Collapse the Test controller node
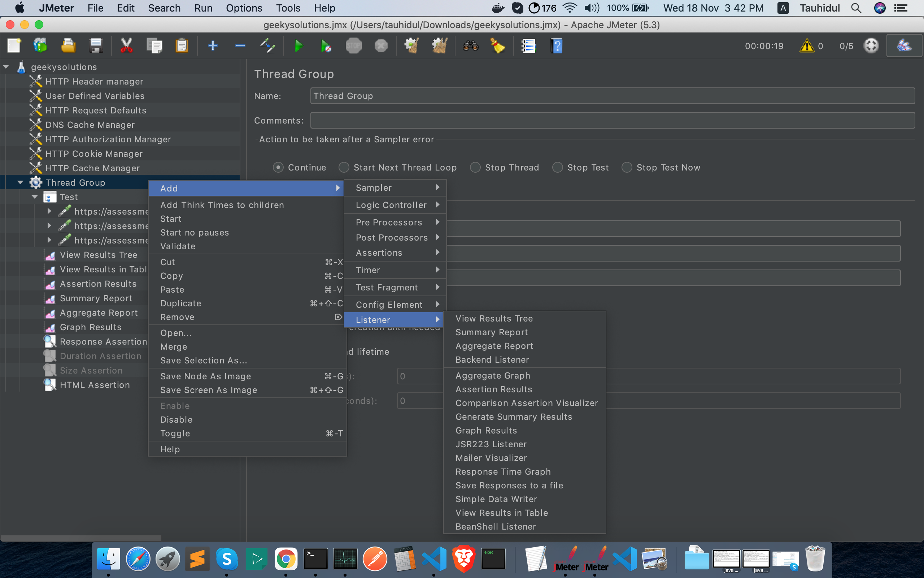 pos(35,197)
